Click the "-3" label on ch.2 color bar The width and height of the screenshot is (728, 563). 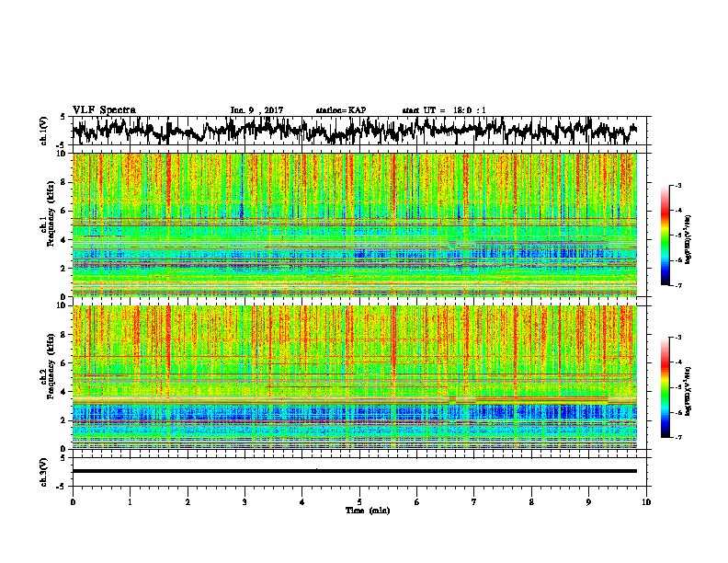pyautogui.click(x=678, y=338)
